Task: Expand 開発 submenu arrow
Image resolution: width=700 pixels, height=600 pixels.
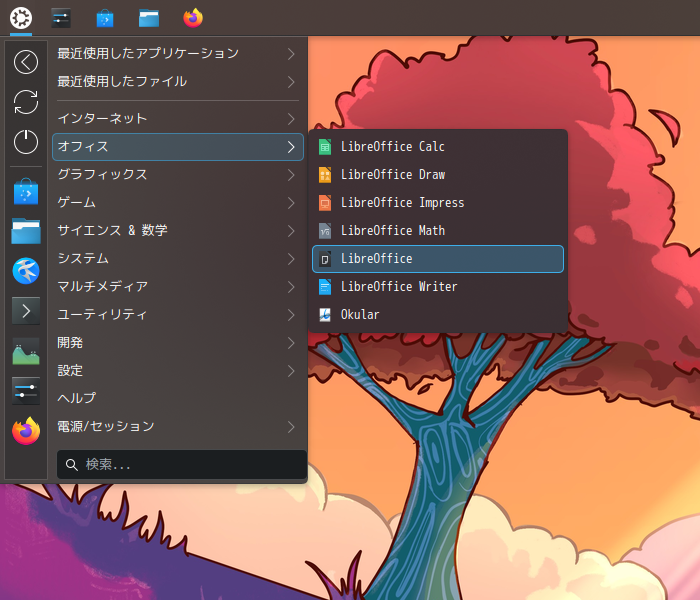Action: [x=291, y=343]
